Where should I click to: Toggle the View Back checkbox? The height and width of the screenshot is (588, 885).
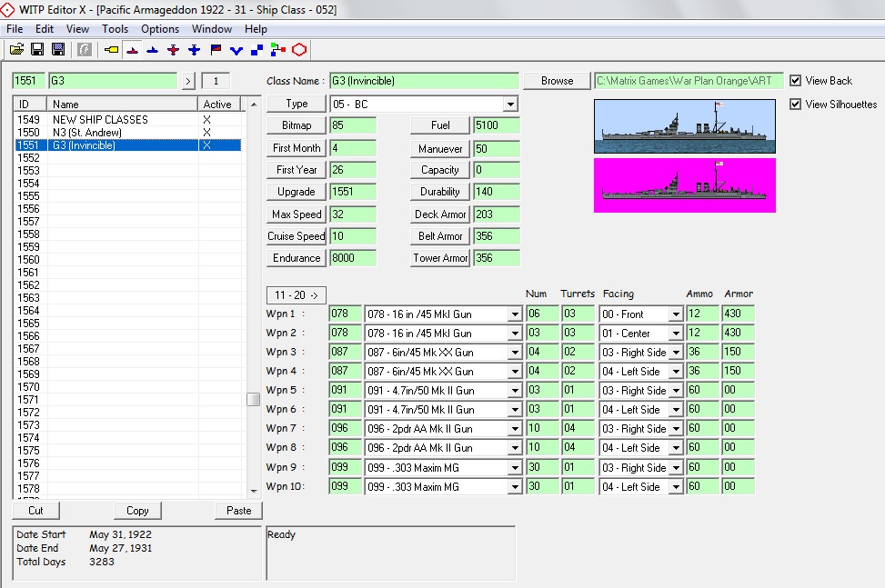coord(795,81)
